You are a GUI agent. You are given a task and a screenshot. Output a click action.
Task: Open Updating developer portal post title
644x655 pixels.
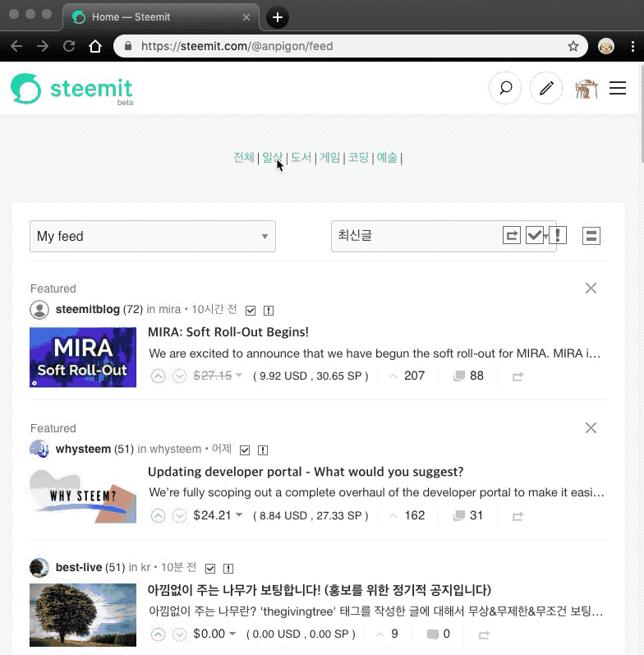[x=306, y=472]
